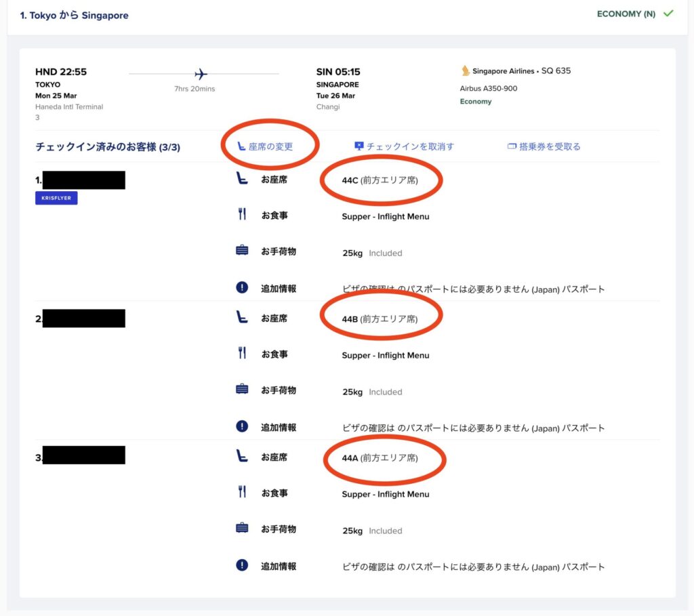Image resolution: width=694 pixels, height=616 pixels.
Task: Click the flight number SQ 635
Action: coord(556,70)
